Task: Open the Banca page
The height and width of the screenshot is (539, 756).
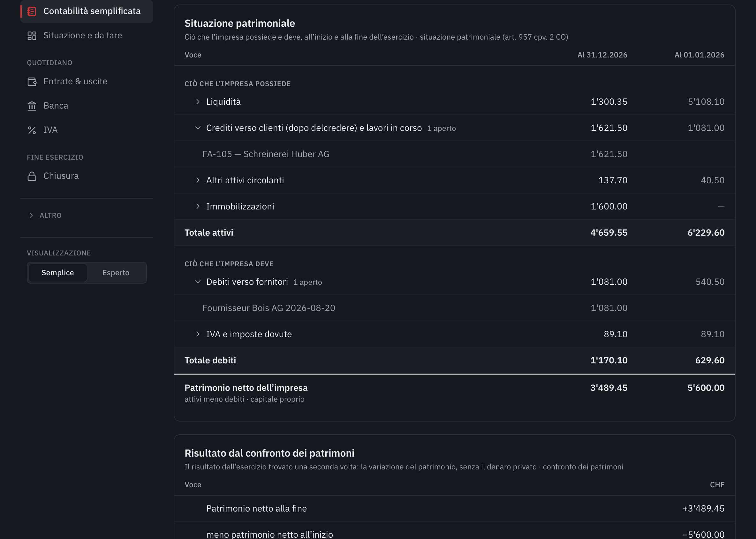Action: pos(87,106)
